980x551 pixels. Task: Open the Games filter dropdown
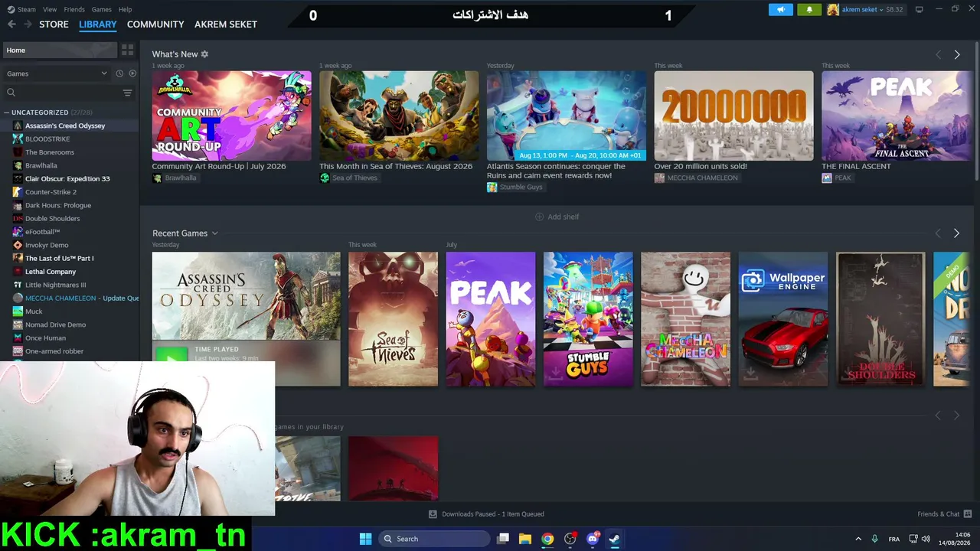point(57,73)
